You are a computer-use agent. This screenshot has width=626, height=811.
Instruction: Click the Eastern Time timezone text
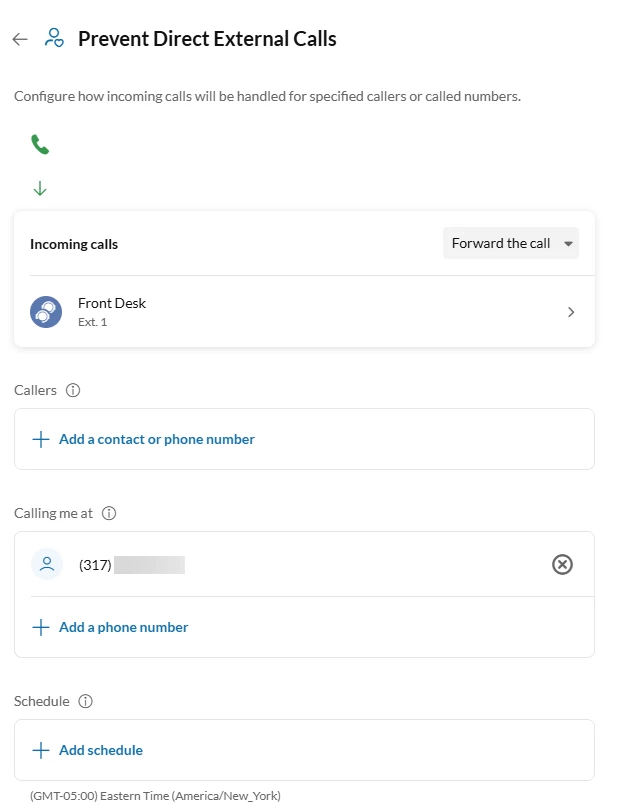click(155, 796)
